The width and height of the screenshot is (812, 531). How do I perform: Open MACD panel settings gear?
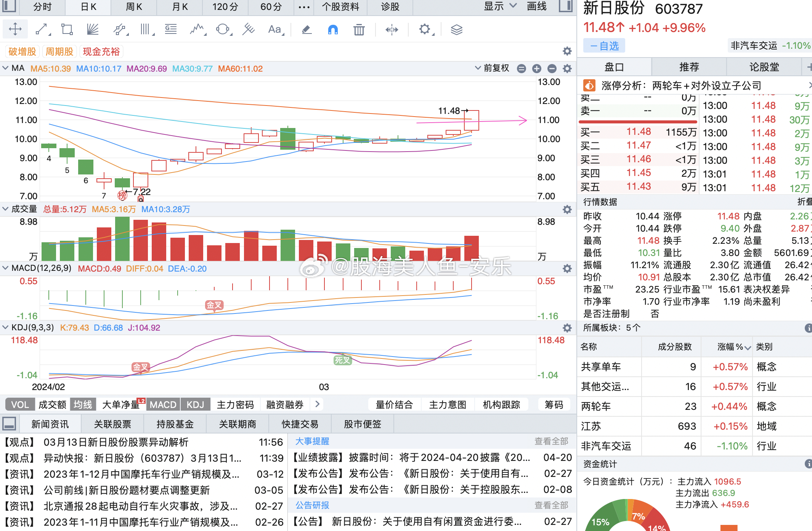567,269
